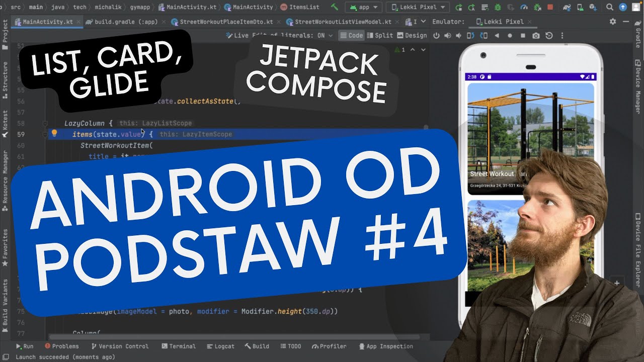Open the Terminal tool window
Image resolution: width=644 pixels, height=362 pixels.
179,346
